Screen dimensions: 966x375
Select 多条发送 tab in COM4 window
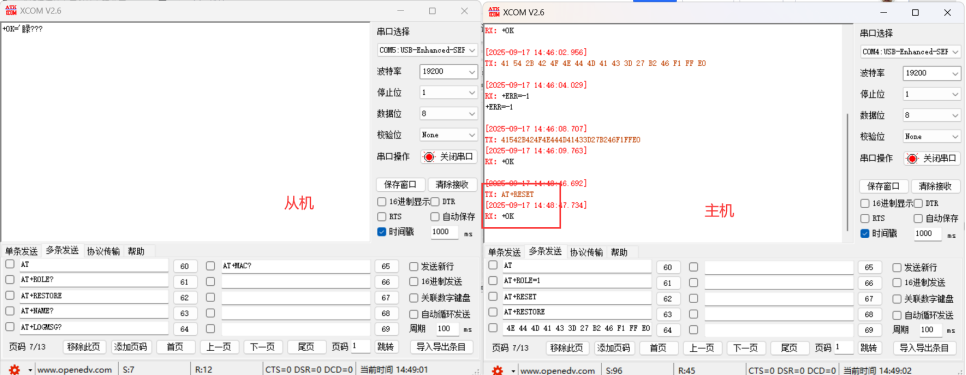[545, 252]
